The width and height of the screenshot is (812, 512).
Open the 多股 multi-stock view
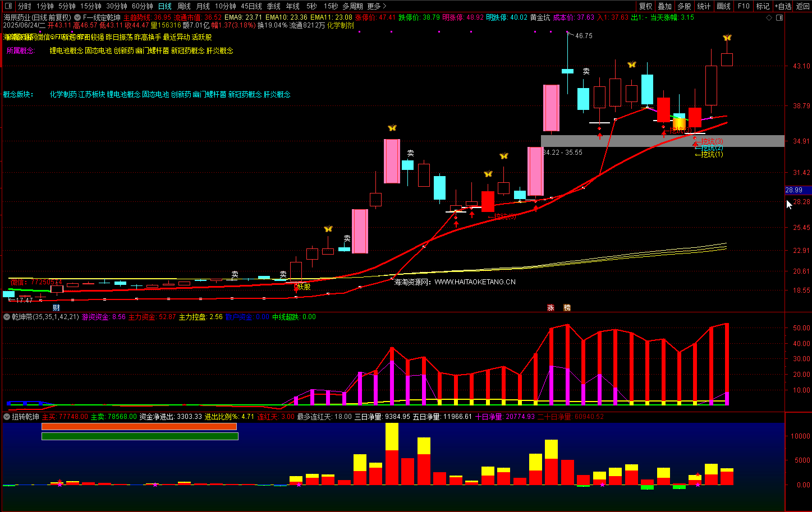click(684, 6)
